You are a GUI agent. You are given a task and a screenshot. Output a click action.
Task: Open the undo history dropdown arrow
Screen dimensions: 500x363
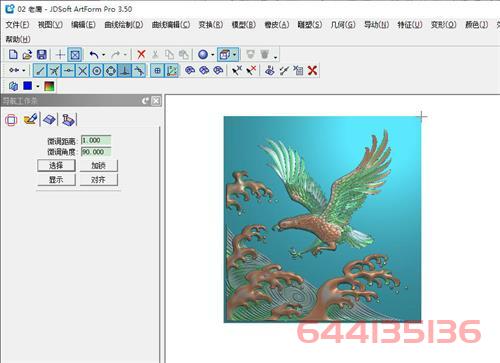coord(104,55)
